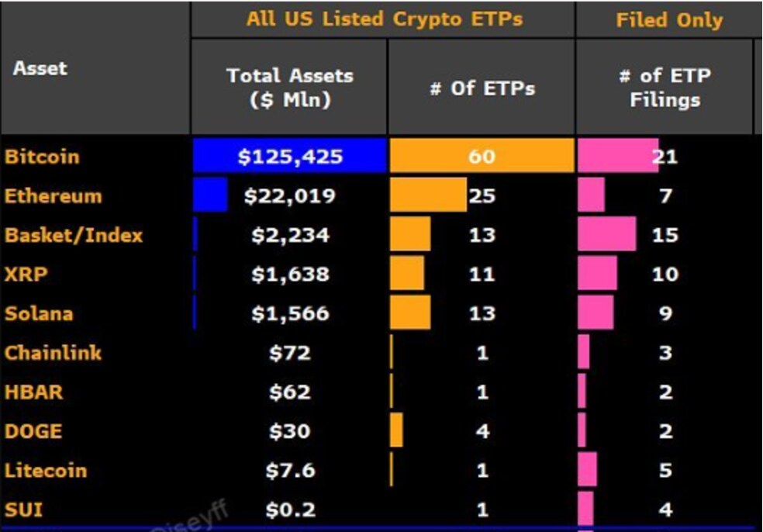Click the Litecoin row label

tap(46, 471)
